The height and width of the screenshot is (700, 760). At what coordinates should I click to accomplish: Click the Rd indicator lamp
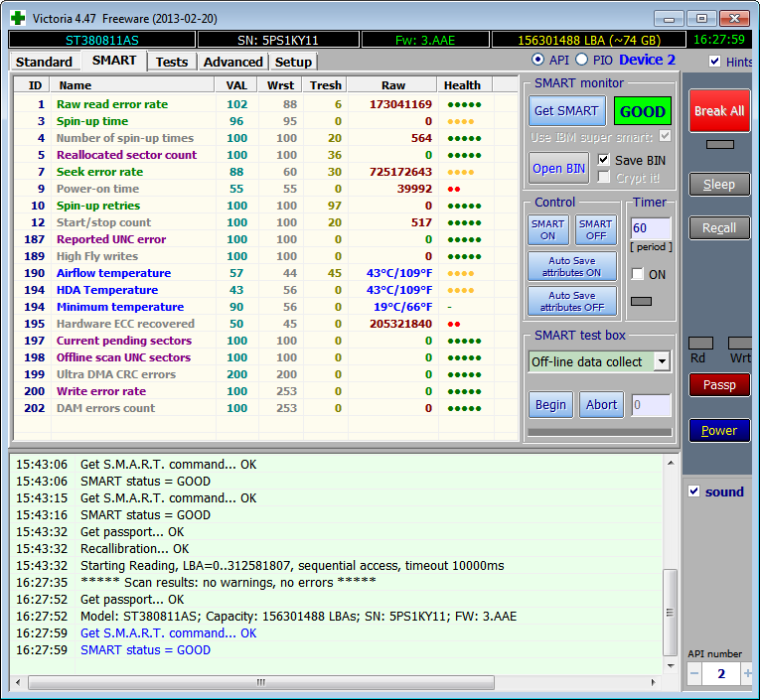(700, 344)
